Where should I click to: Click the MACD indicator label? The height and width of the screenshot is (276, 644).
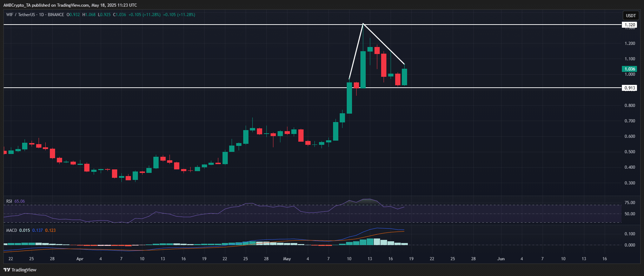(x=12, y=230)
